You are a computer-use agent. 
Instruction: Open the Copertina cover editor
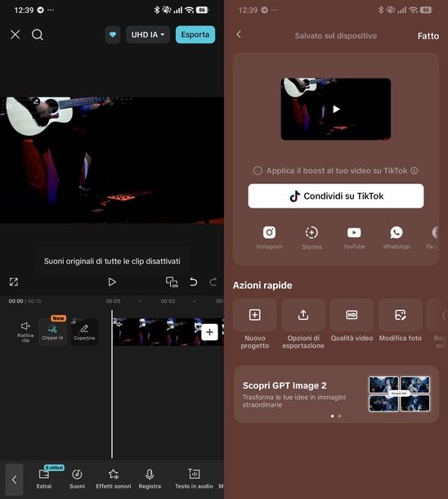84,331
